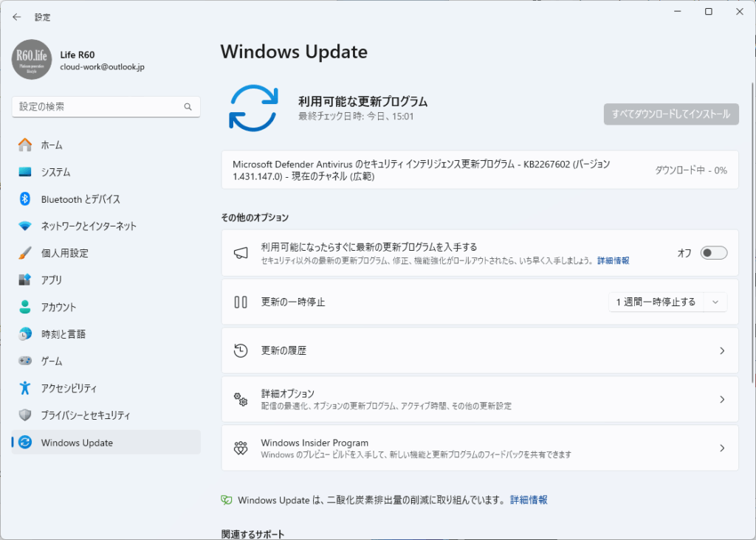Click the clock icon for 更新の履歴
This screenshot has height=540, width=756.
241,351
